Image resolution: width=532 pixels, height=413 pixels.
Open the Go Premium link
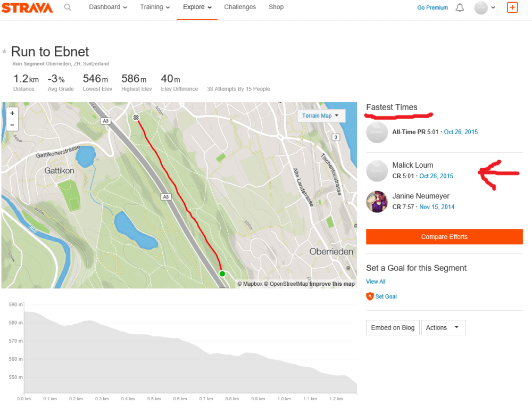coord(432,7)
